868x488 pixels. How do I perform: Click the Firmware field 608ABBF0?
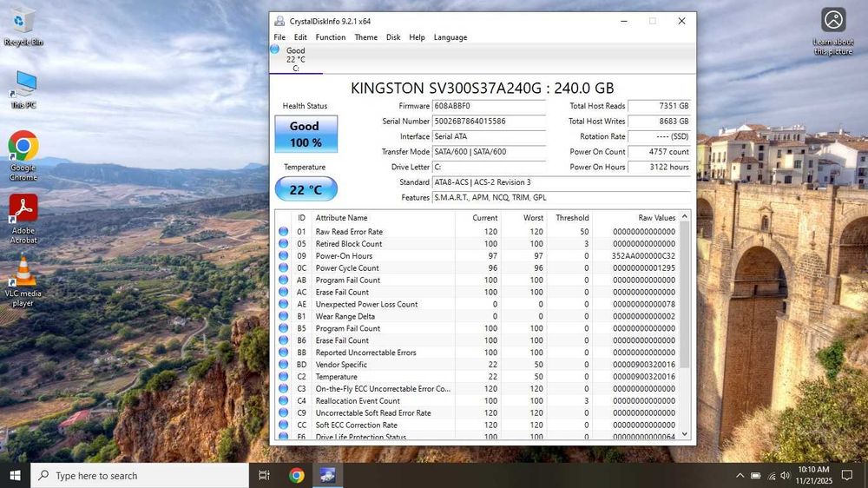489,106
